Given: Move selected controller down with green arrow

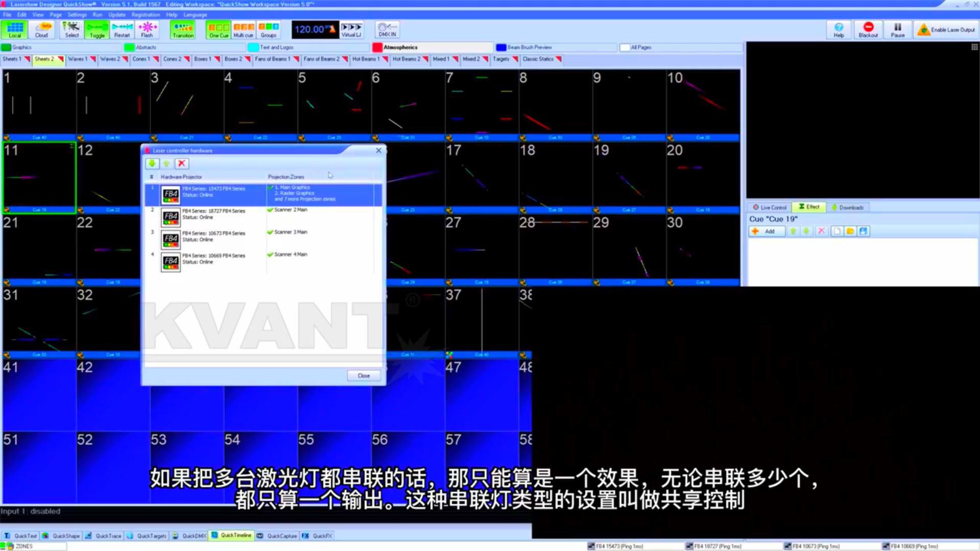Looking at the screenshot, I should pos(152,163).
